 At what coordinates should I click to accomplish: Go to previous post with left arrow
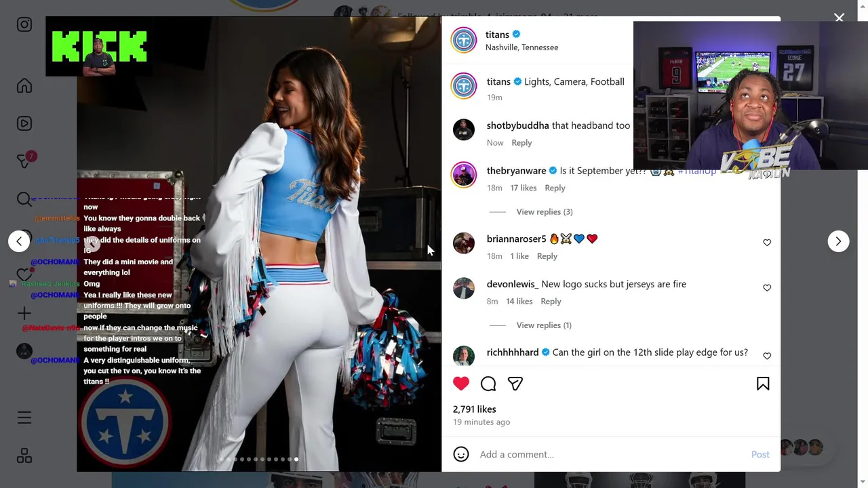pyautogui.click(x=19, y=241)
